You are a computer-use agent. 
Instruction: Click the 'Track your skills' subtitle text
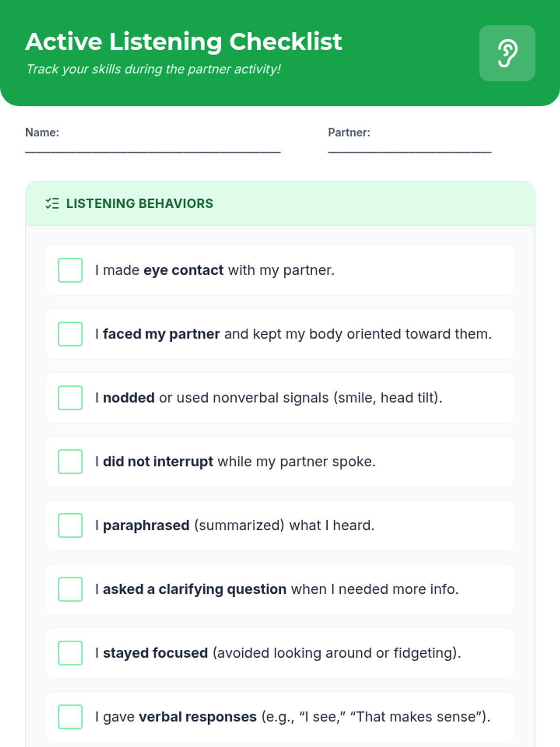[x=153, y=69]
